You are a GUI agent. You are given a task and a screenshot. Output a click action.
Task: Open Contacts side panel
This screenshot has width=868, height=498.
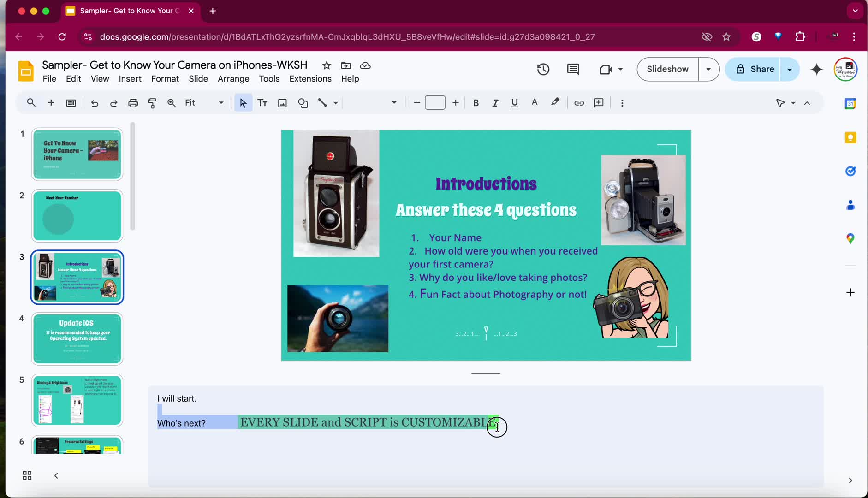850,205
